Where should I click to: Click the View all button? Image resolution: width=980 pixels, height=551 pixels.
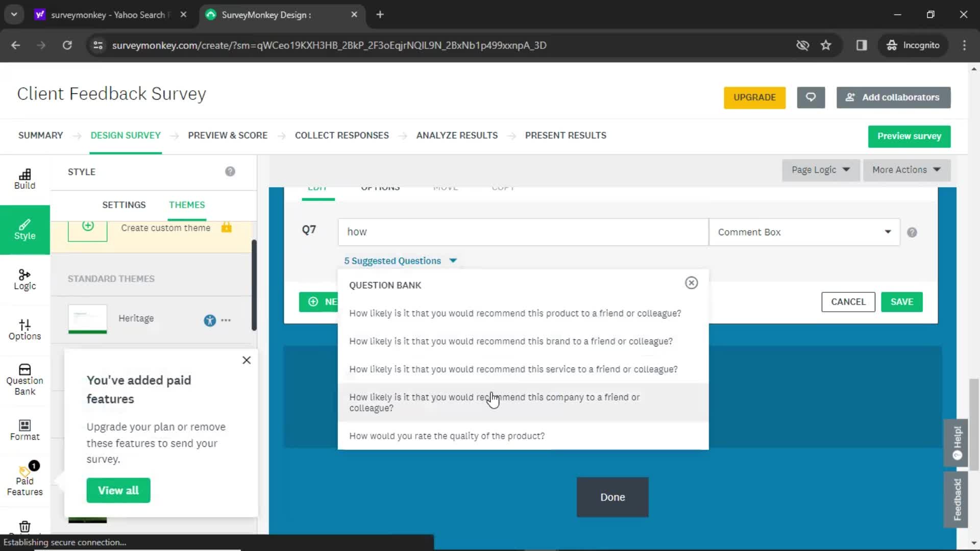tap(118, 490)
